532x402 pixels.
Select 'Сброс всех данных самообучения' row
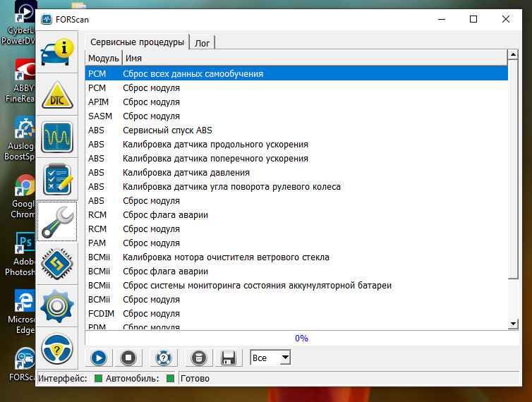click(296, 73)
